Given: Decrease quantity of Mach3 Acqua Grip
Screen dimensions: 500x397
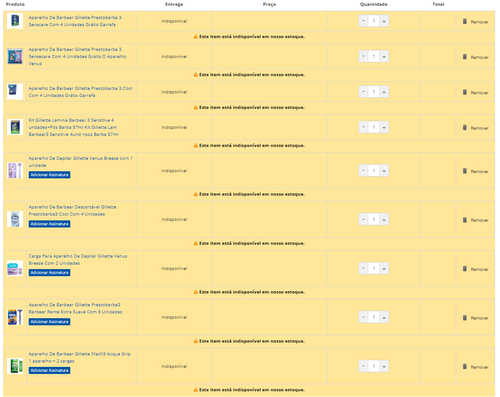Looking at the screenshot, I should [x=363, y=366].
